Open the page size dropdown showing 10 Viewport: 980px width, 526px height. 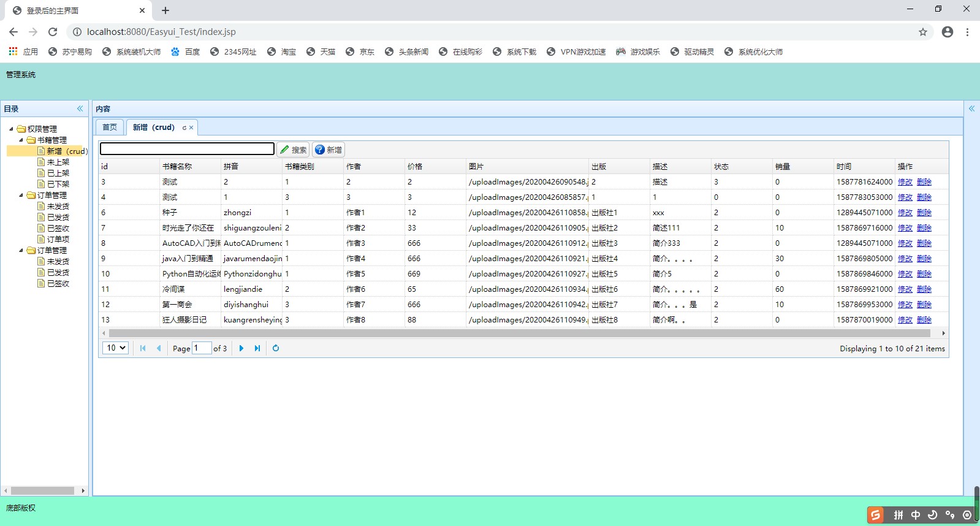(x=115, y=348)
